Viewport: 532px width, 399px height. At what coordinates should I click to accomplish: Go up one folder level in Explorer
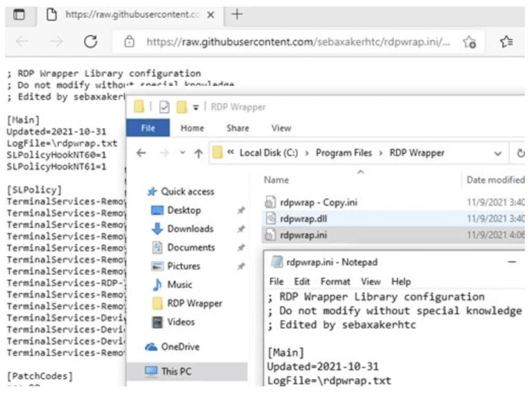[x=198, y=153]
